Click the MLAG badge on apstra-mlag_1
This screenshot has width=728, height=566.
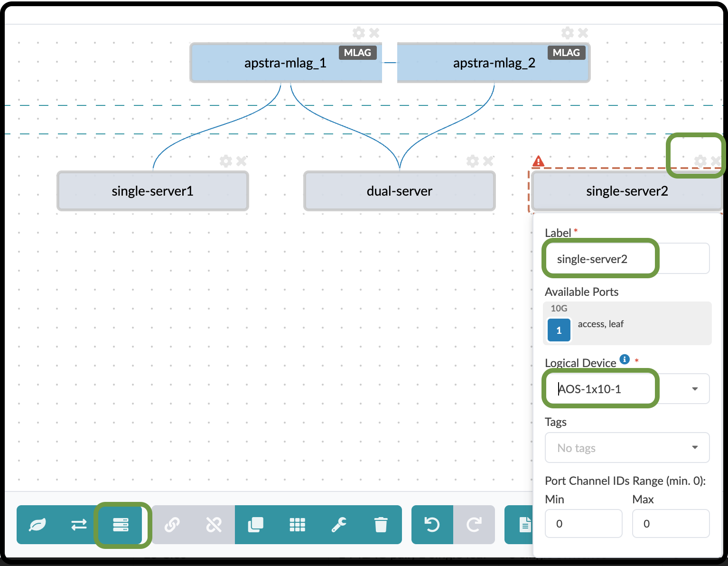tap(357, 53)
